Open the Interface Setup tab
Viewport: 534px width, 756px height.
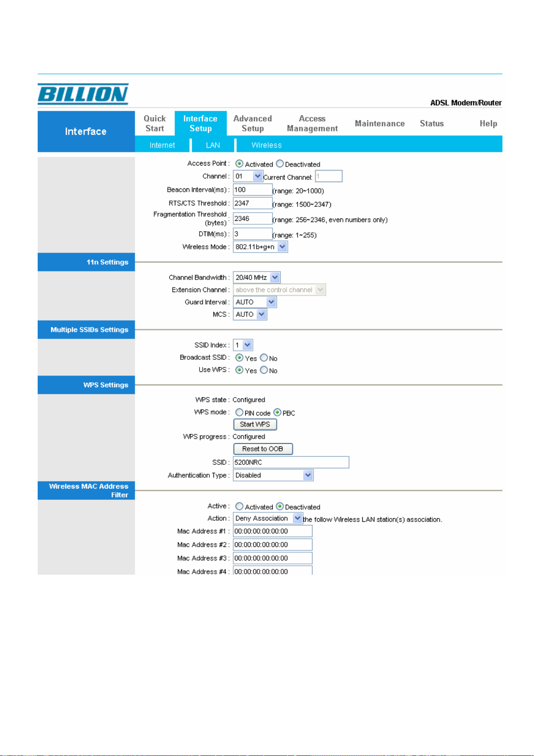(200, 123)
